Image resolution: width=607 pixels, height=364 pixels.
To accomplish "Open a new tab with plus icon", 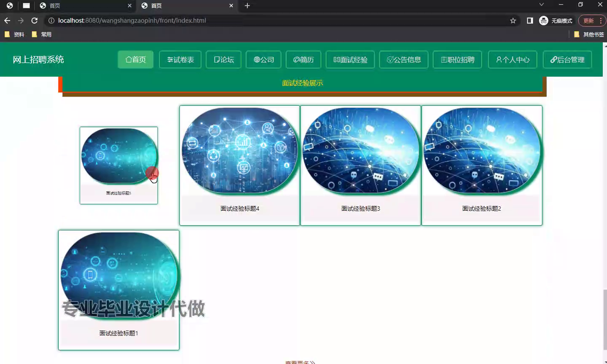I will pos(247,5).
